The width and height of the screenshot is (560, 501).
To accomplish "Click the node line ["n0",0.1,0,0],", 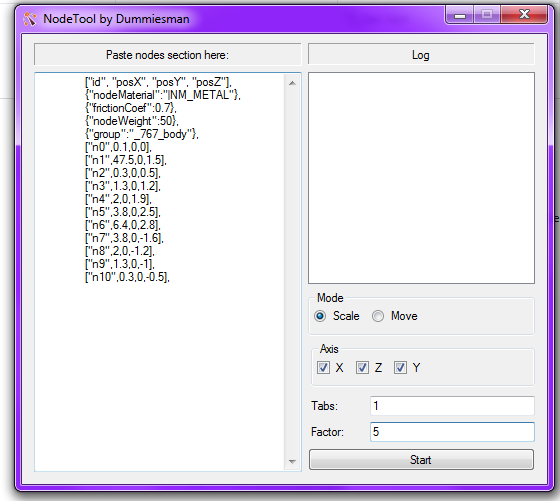I will (118, 147).
